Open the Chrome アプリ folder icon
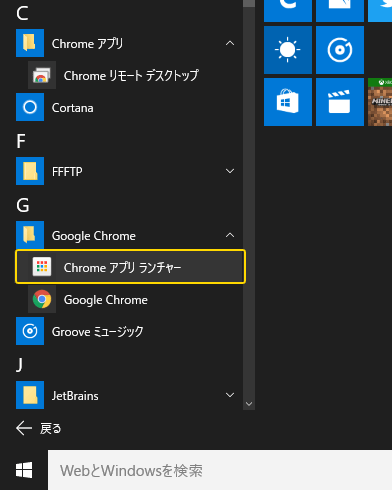Image resolution: width=392 pixels, height=490 pixels. pyautogui.click(x=30, y=43)
